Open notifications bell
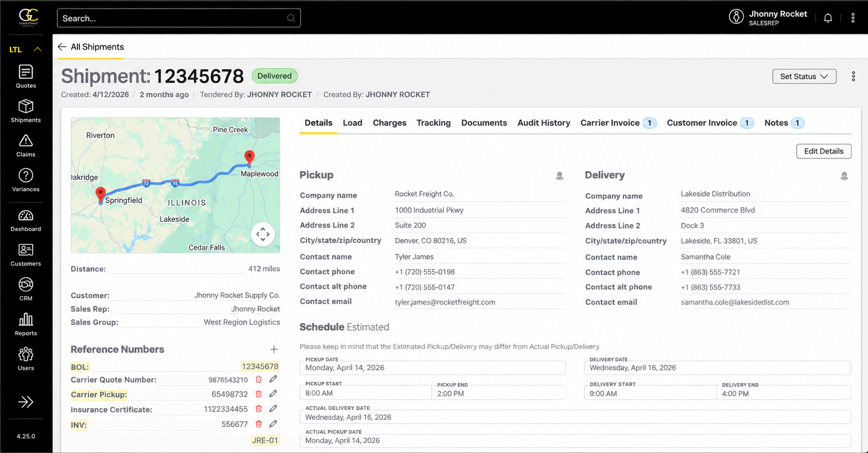 pos(828,18)
